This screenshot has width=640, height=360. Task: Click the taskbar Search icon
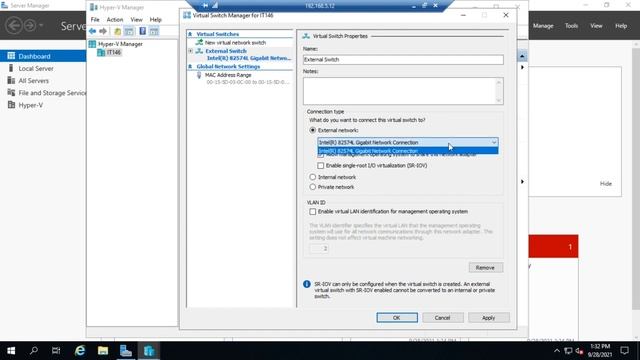[34, 351]
